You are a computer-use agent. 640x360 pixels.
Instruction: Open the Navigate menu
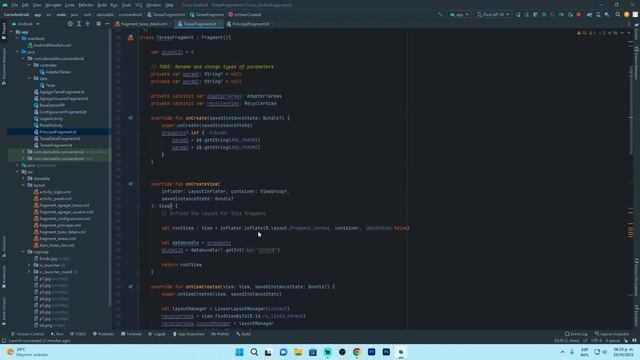click(53, 5)
